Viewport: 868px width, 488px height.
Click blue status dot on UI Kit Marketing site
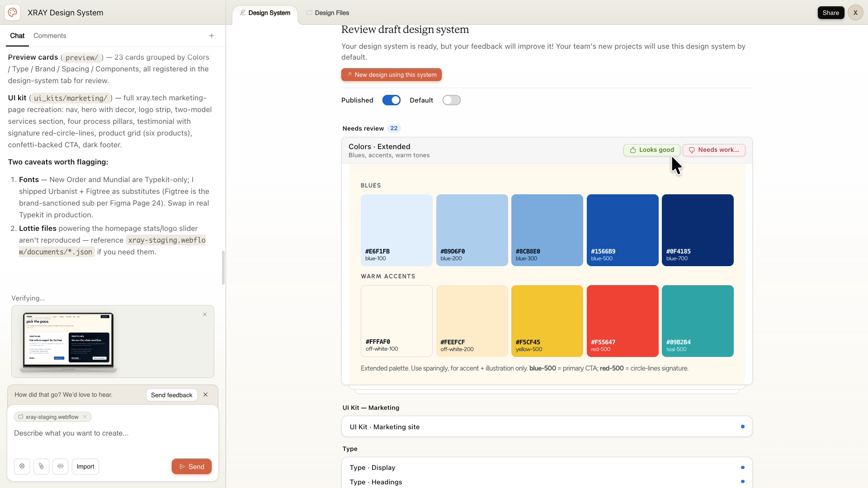pos(743,426)
